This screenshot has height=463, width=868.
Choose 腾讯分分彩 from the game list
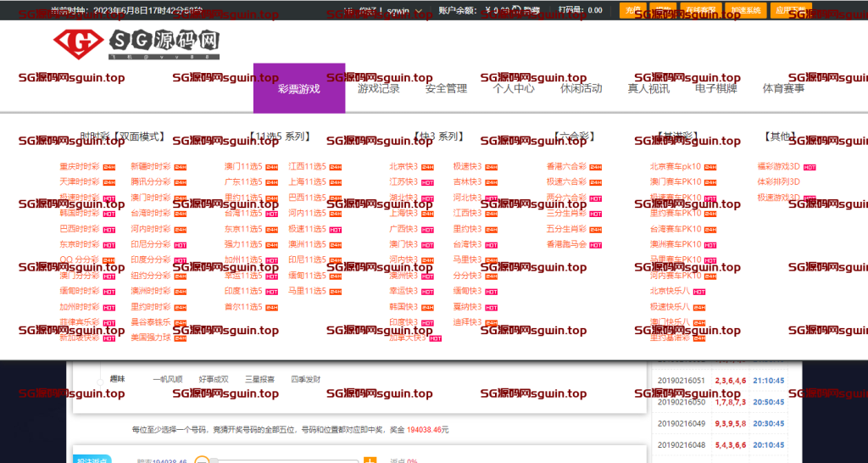[x=150, y=181]
